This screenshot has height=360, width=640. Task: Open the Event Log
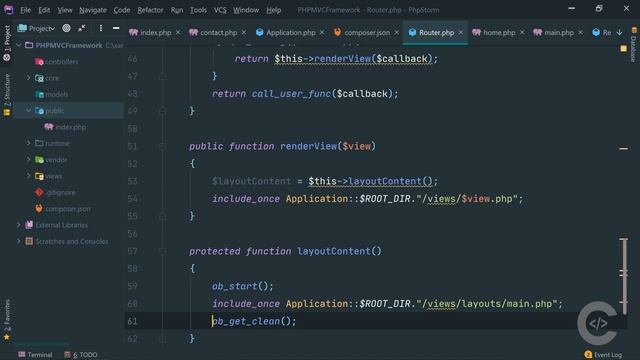tap(603, 354)
